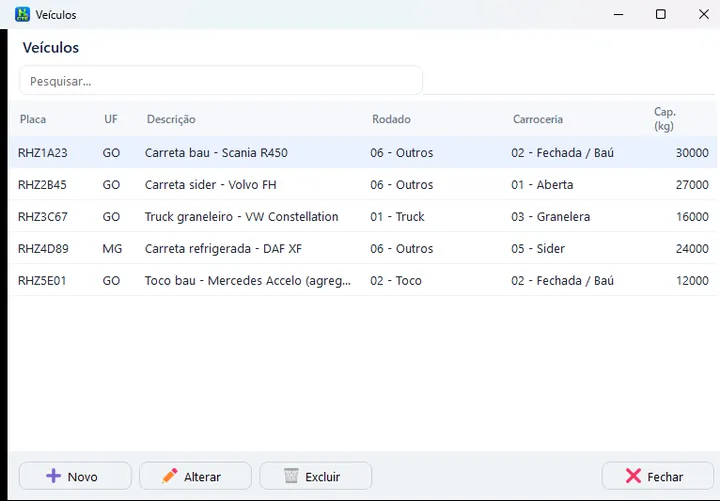
Task: Close the Veículos window via title bar
Action: click(x=703, y=14)
